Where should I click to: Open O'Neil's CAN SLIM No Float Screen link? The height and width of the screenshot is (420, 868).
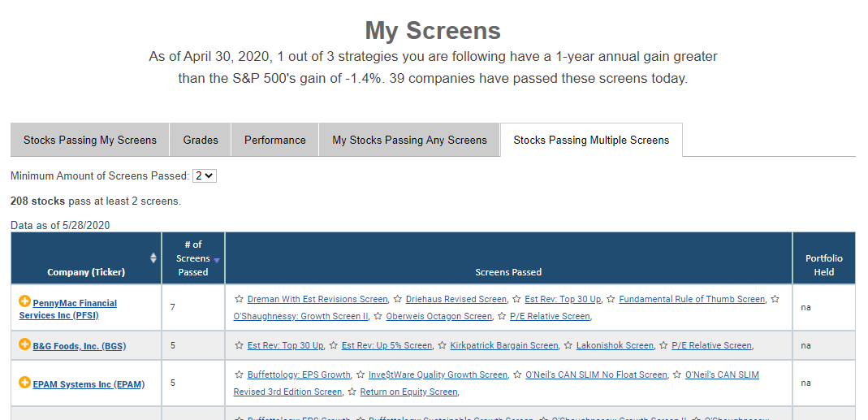(x=596, y=375)
